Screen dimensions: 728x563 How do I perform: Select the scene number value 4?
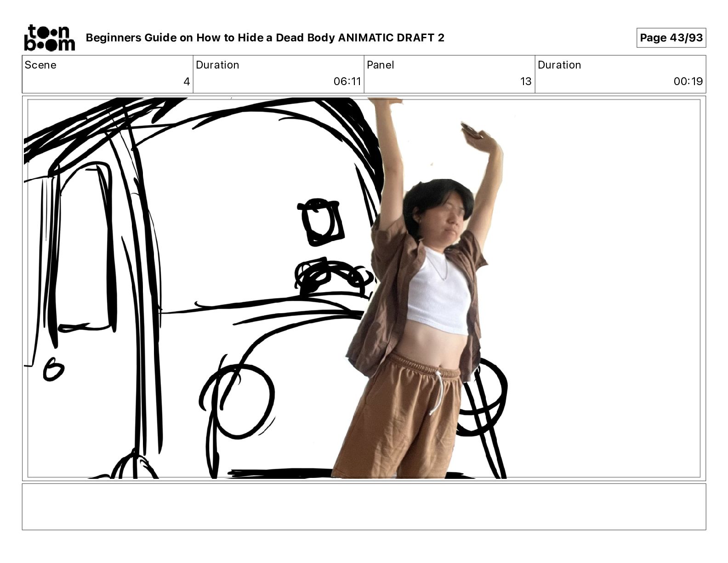[186, 82]
